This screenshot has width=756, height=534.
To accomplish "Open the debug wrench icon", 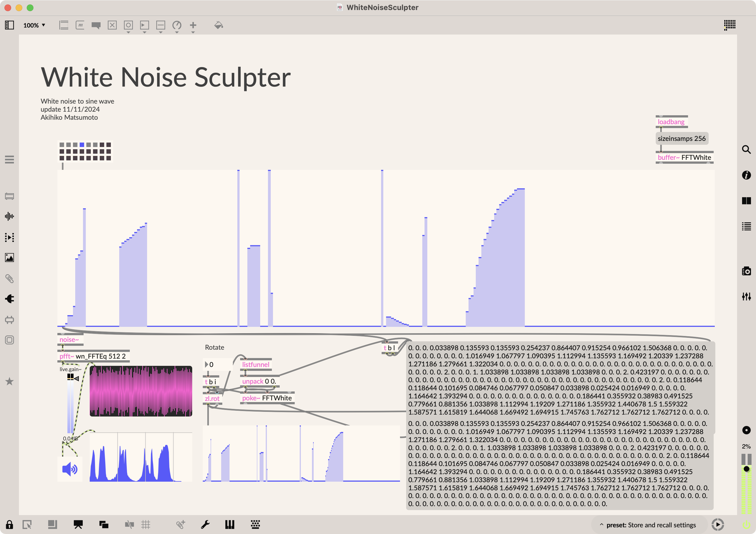I will 205,525.
